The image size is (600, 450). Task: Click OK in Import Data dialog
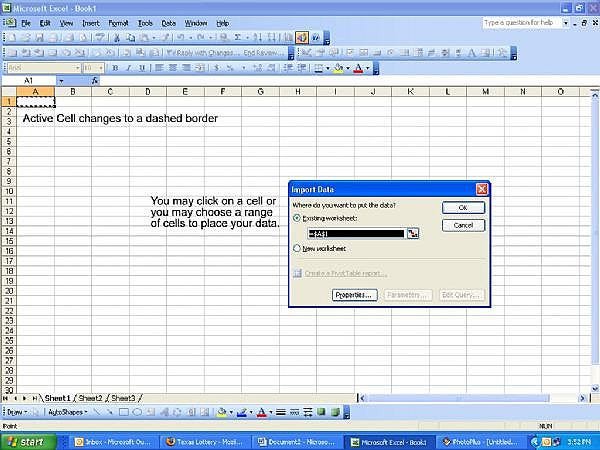pyautogui.click(x=463, y=208)
